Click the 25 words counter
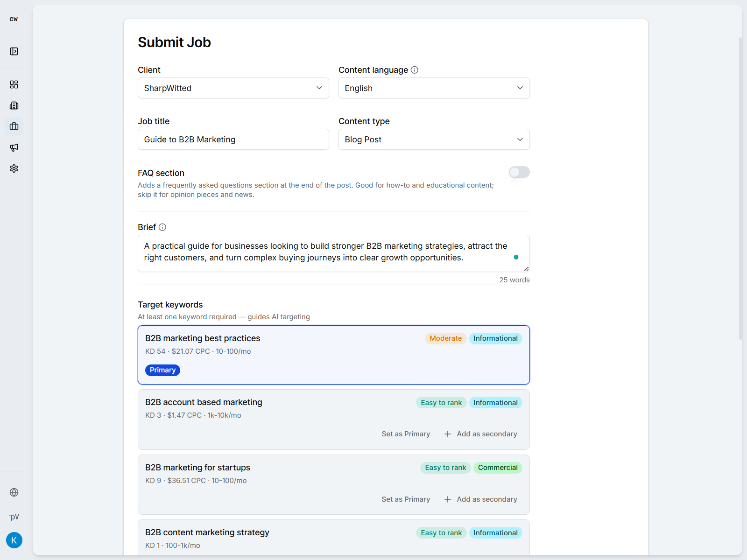The width and height of the screenshot is (747, 560). tap(514, 280)
